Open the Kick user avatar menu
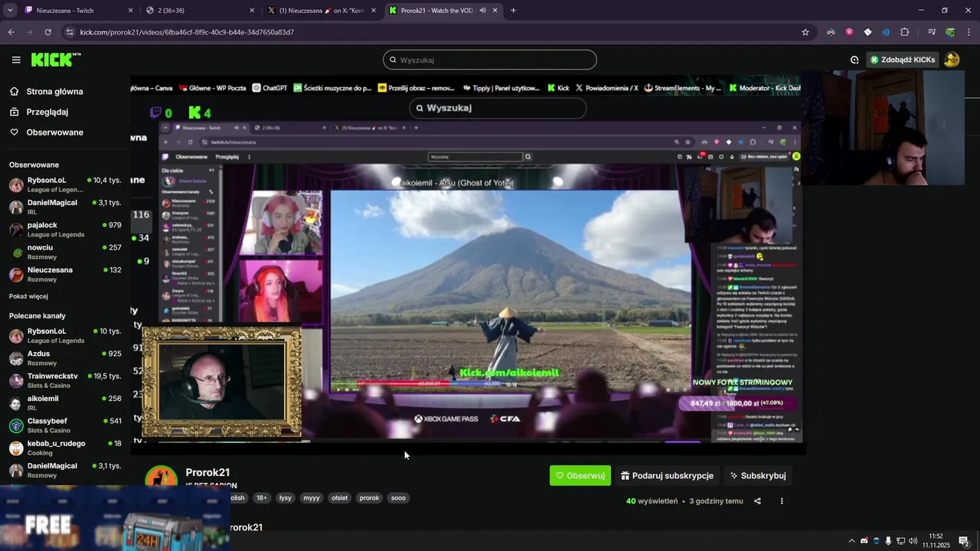The width and height of the screenshot is (980, 551). 952,60
